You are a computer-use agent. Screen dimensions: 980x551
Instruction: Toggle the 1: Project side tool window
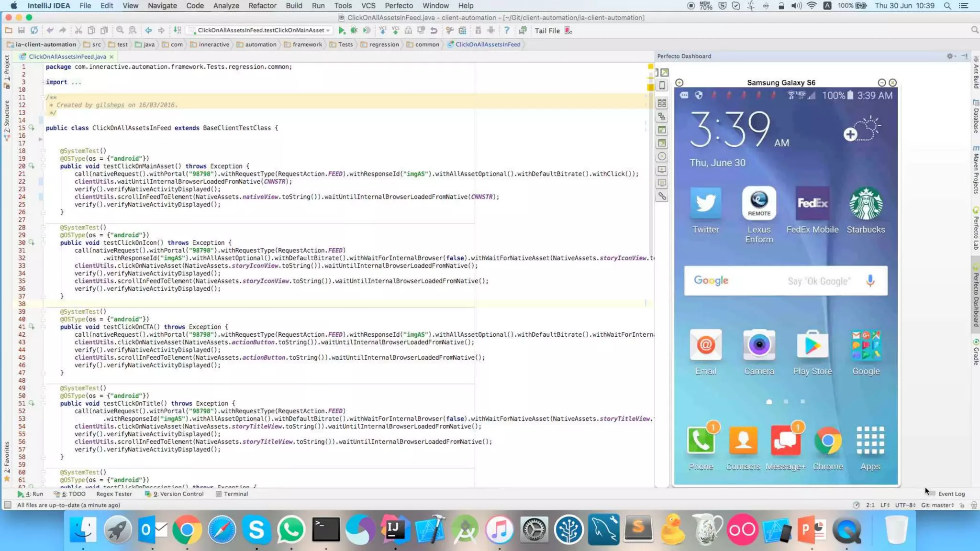click(7, 72)
